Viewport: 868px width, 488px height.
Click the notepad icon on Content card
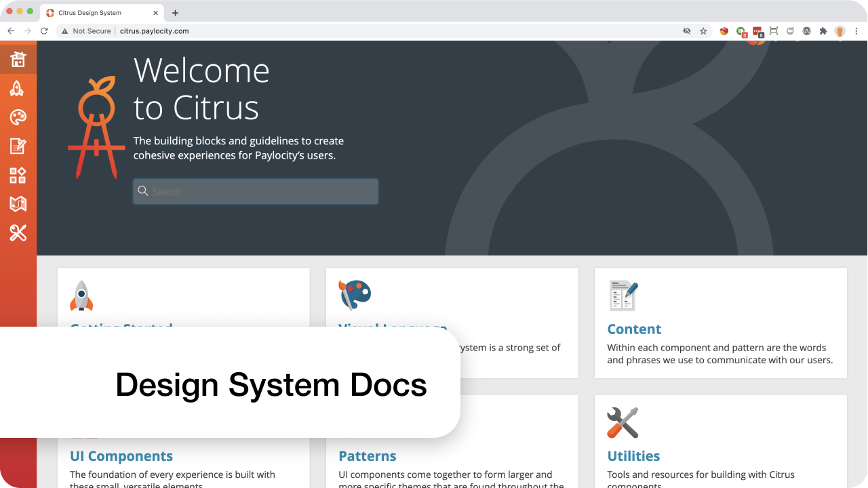point(623,296)
